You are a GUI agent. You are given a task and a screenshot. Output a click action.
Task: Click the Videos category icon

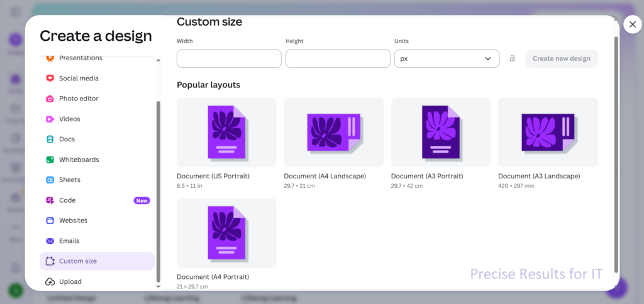point(50,119)
